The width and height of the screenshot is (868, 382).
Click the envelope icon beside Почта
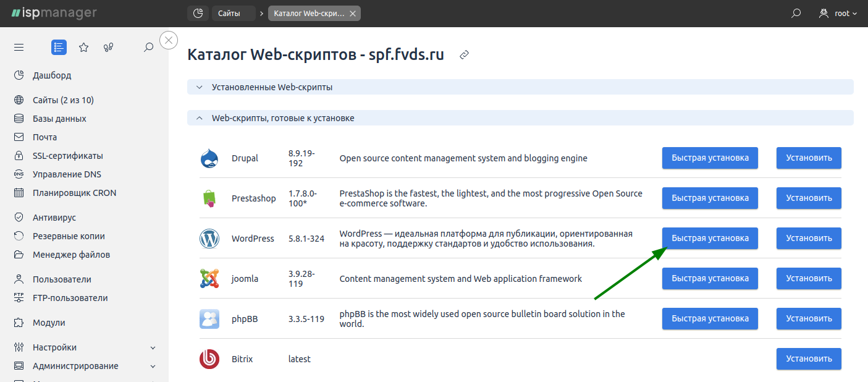click(x=19, y=137)
